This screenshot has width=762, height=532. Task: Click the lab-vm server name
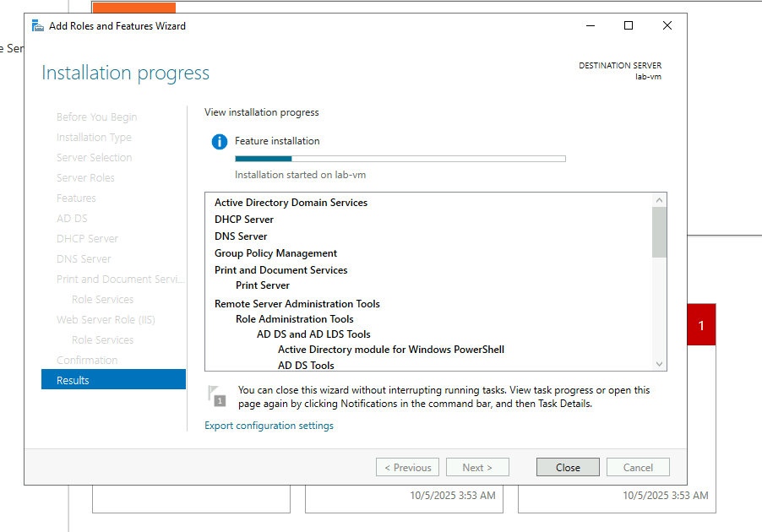click(648, 77)
